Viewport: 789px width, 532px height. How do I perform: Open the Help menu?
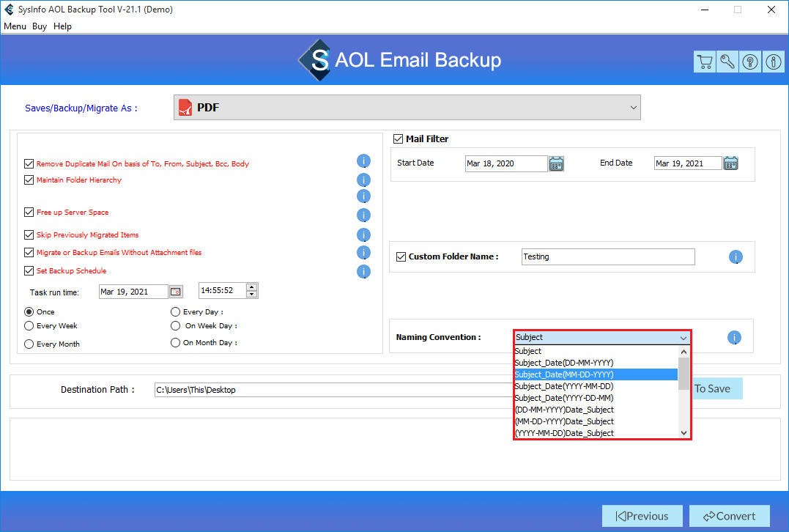pyautogui.click(x=63, y=26)
